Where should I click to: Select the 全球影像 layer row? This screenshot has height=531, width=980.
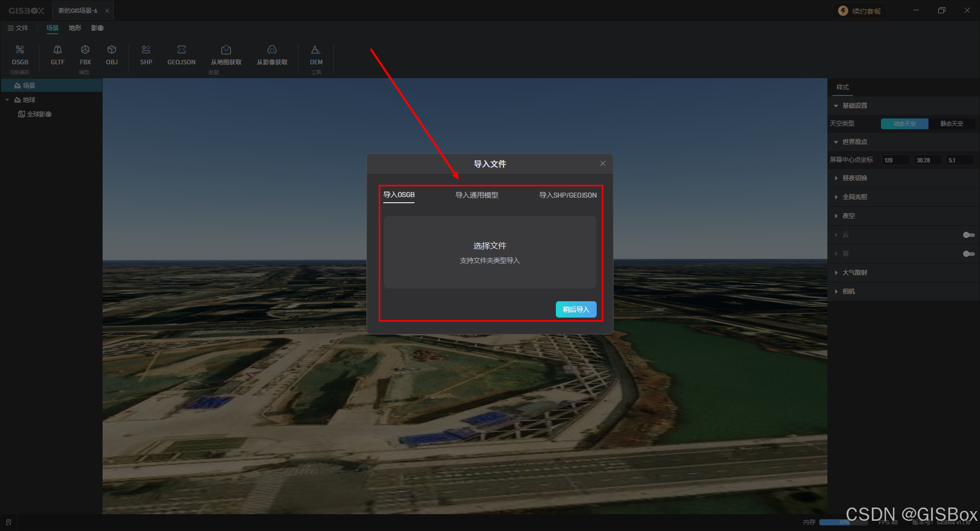point(51,114)
